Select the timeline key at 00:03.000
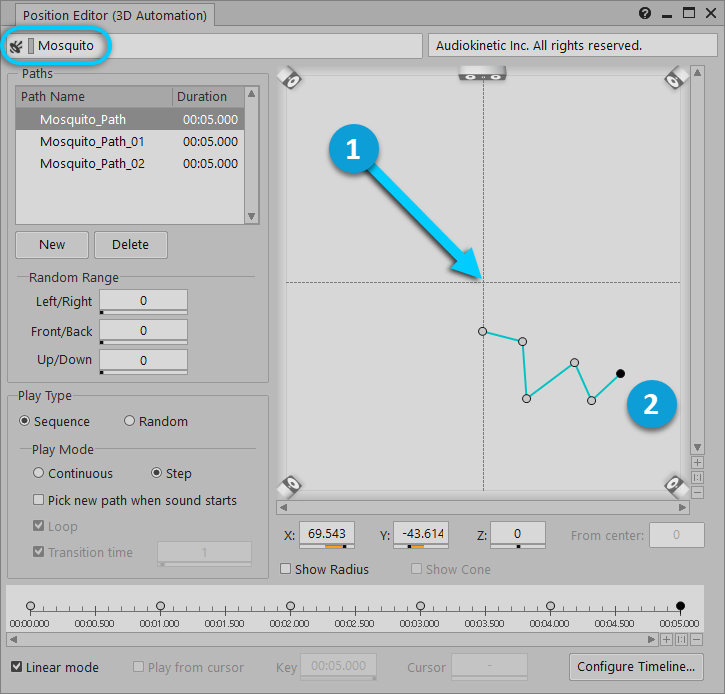 click(420, 606)
